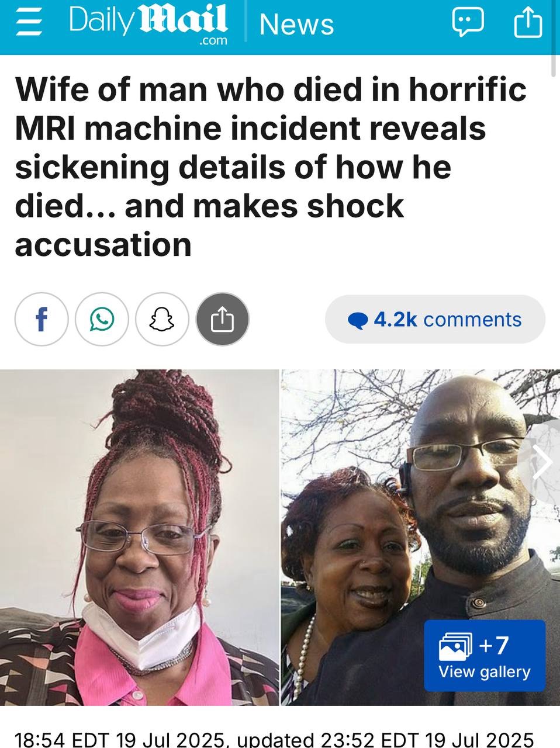
Task: Tap the share icon in top header
Action: click(x=528, y=22)
